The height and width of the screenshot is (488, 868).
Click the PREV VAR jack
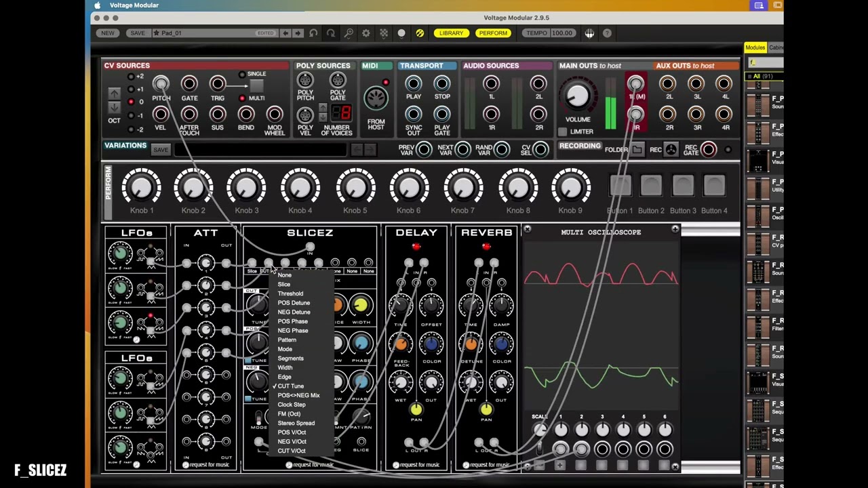tap(424, 150)
